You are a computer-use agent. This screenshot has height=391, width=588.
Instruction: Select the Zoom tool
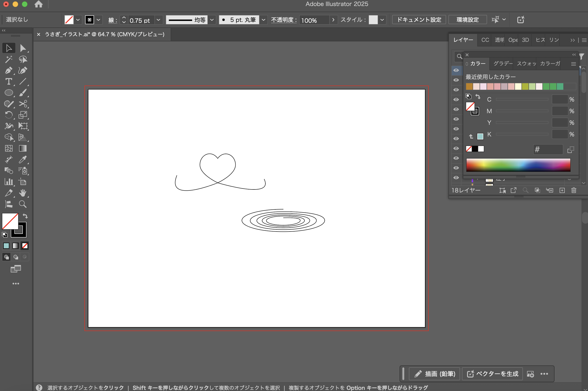[23, 204]
